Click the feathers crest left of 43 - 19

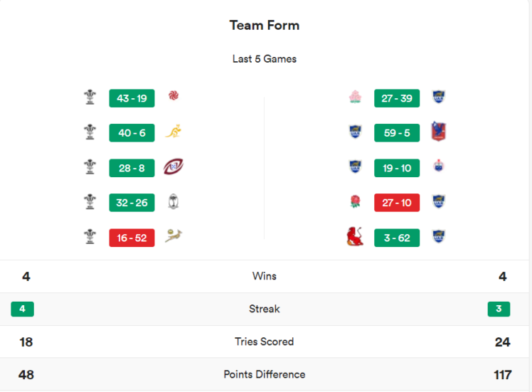[90, 97]
